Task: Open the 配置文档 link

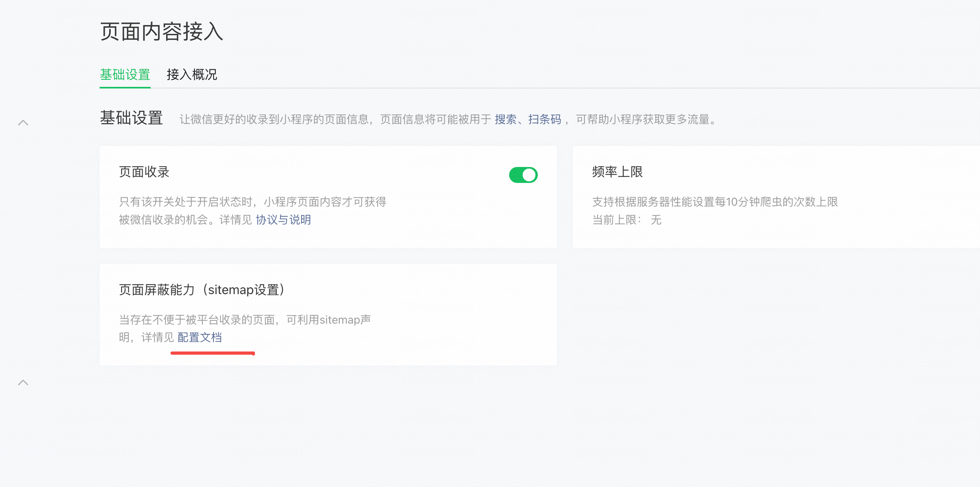Action: 200,338
